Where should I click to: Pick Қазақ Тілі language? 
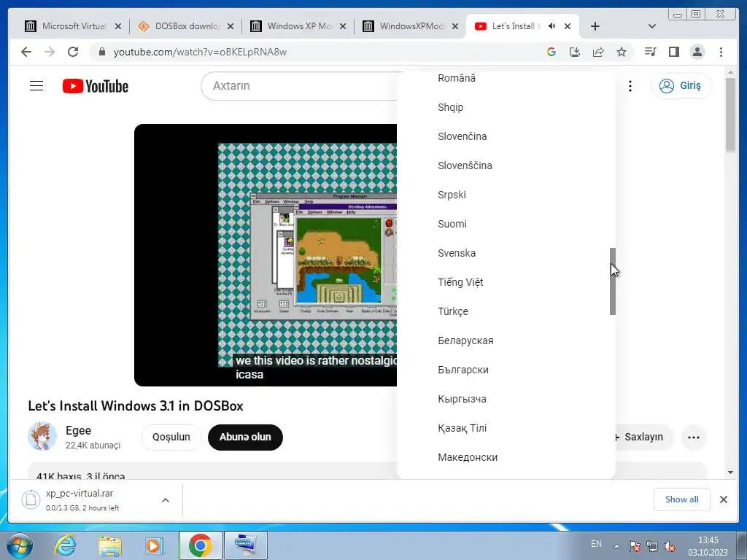506,428
